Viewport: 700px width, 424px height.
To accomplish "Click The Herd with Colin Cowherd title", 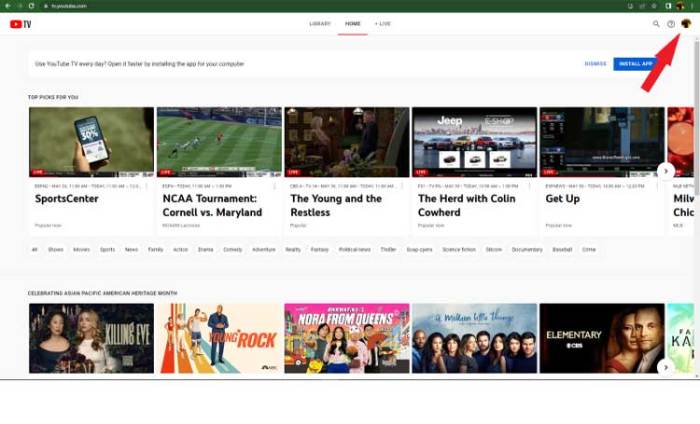I will tap(467, 205).
